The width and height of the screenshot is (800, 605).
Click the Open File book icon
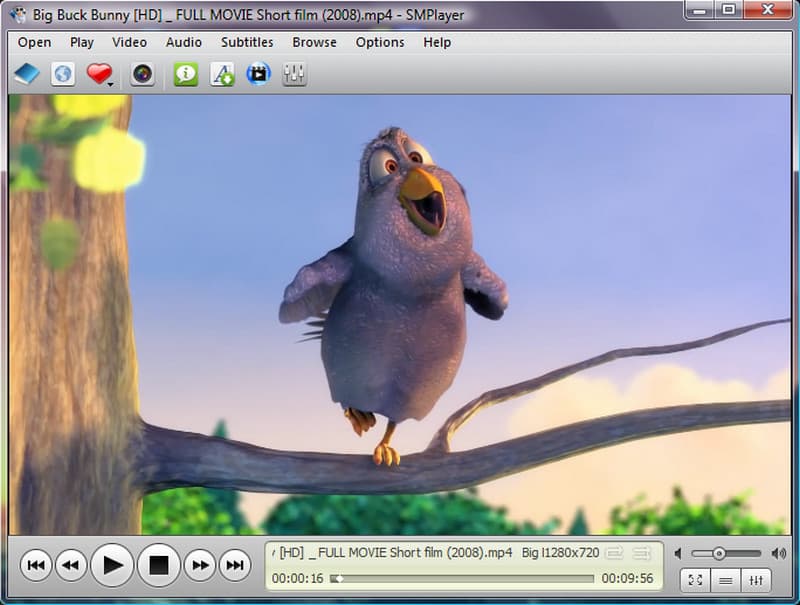tap(27, 74)
